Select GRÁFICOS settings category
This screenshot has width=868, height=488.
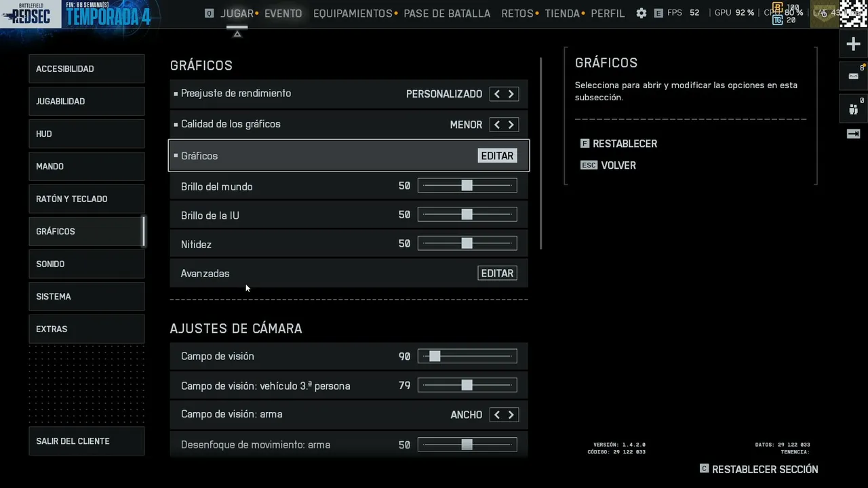[x=87, y=232]
